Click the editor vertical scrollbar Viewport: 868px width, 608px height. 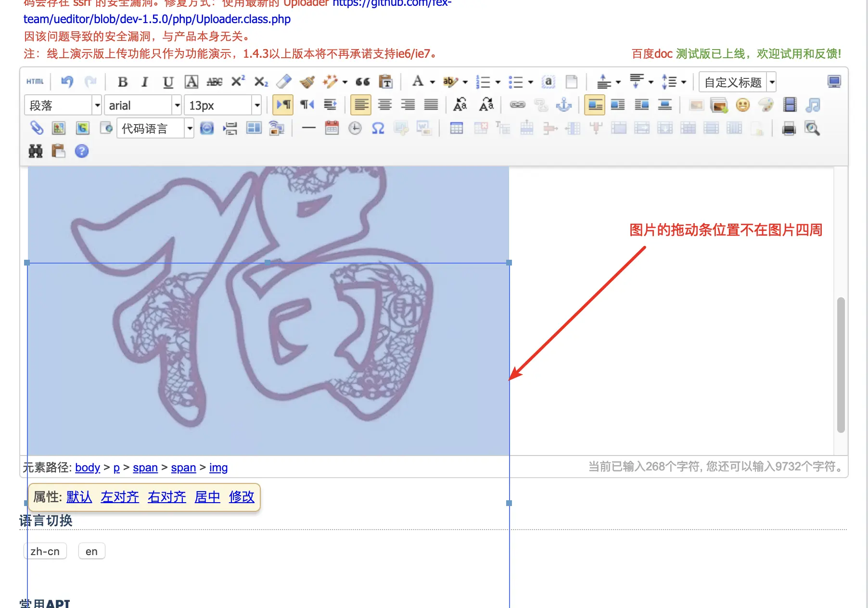tap(841, 365)
